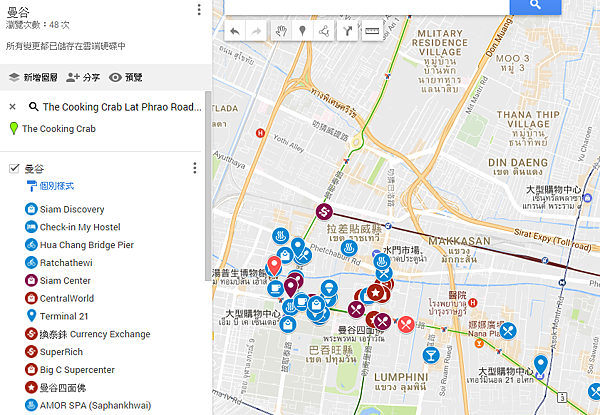Click The Cooking Crab result entry
The image size is (600, 415).
click(x=59, y=129)
